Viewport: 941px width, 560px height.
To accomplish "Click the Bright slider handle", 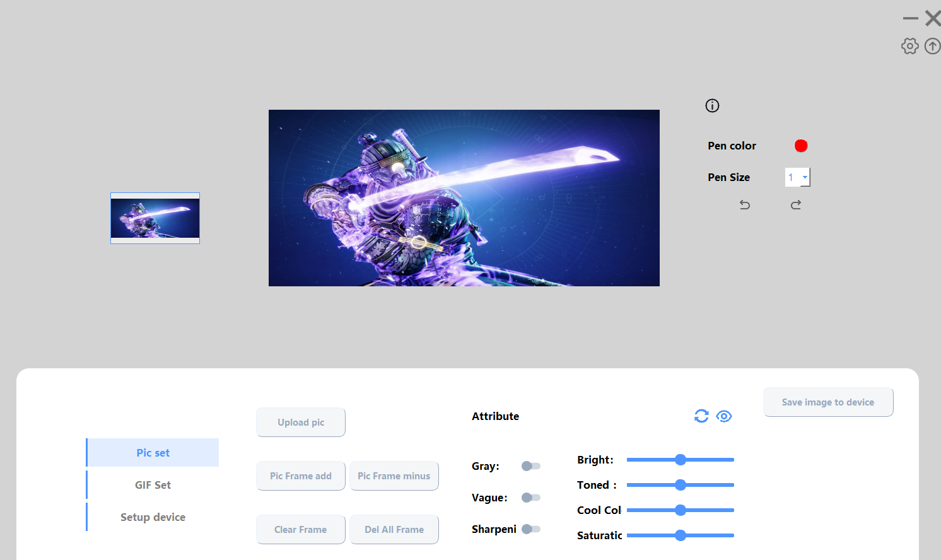I will click(x=681, y=460).
